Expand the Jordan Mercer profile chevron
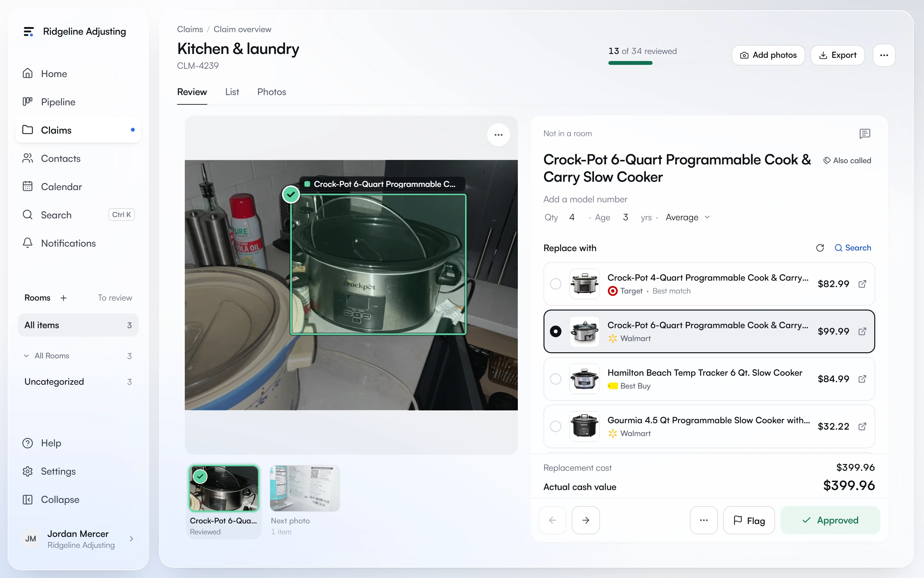 click(x=131, y=539)
